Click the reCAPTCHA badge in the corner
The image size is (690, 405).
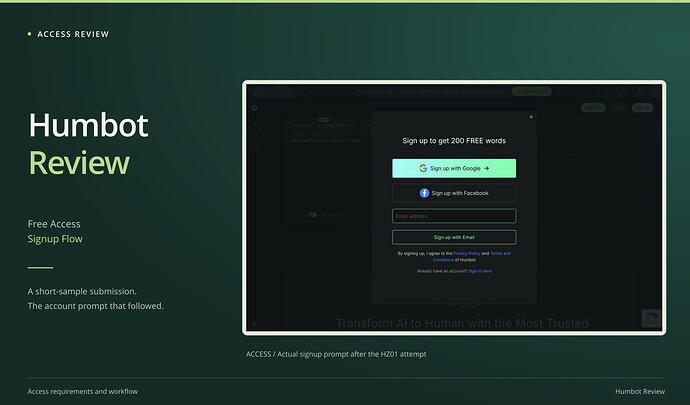tap(651, 318)
